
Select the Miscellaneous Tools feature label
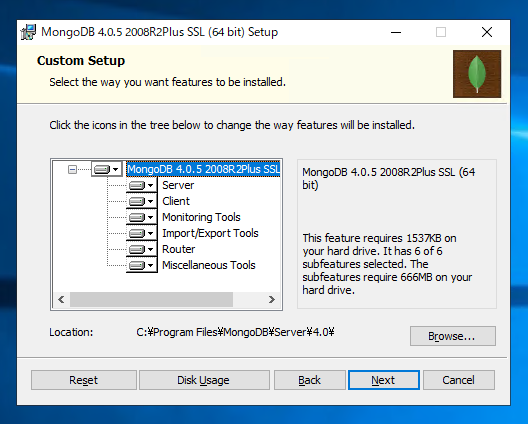pyautogui.click(x=208, y=265)
